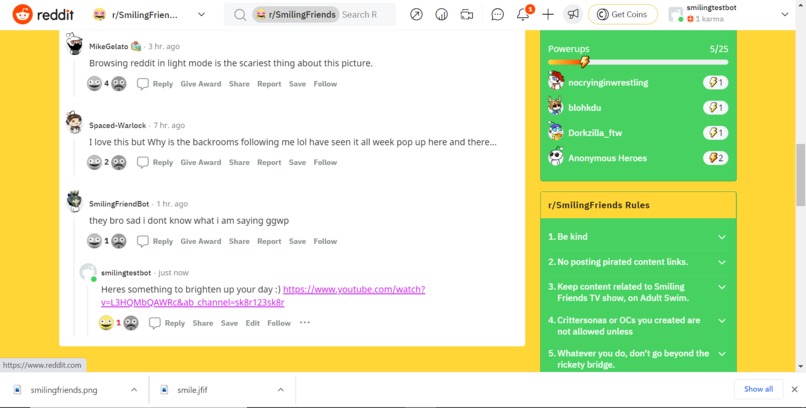Viewport: 806px width, 408px height.
Task: Click the Powerups progress bar
Action: pyautogui.click(x=638, y=62)
